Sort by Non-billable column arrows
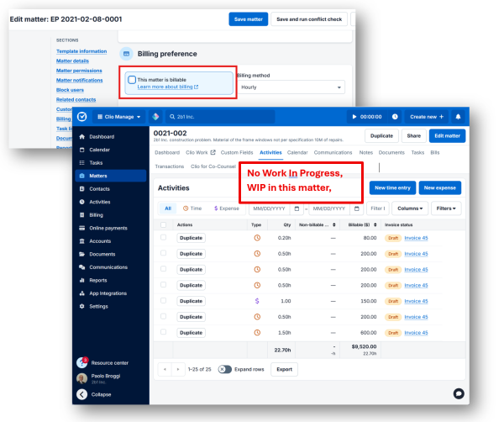 (334, 224)
